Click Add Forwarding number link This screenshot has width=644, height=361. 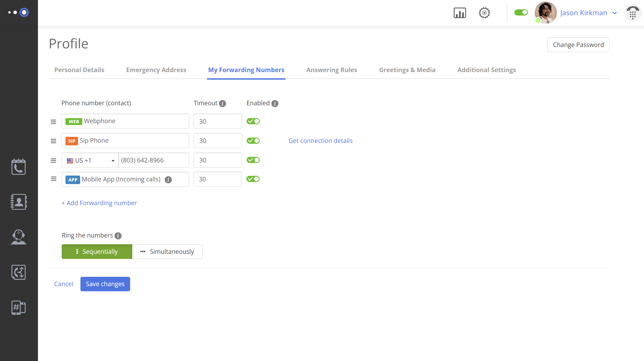tap(99, 203)
